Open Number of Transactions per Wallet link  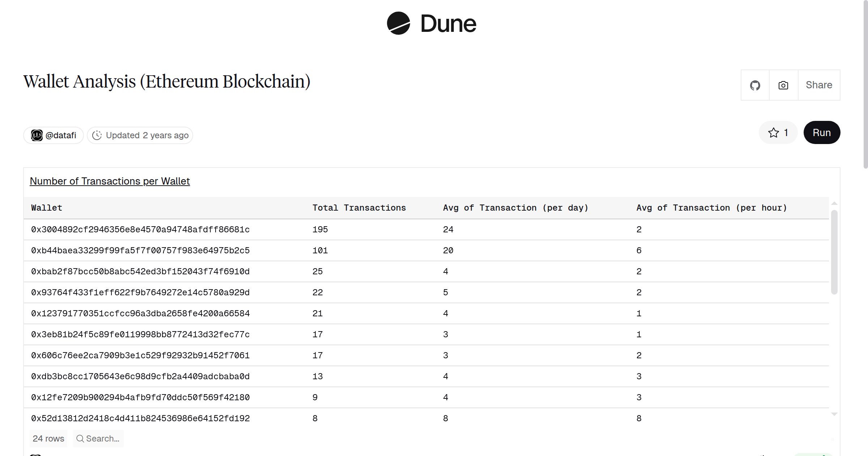coord(110,181)
